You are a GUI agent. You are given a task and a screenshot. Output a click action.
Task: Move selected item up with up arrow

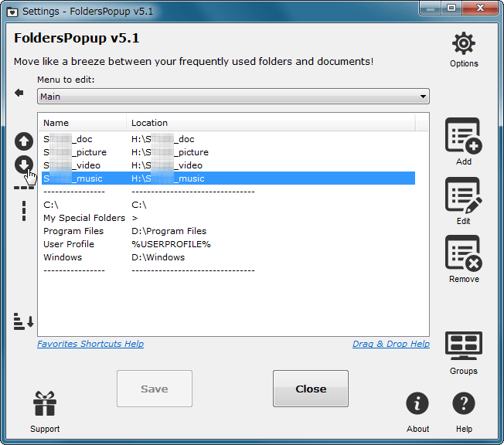click(x=24, y=141)
